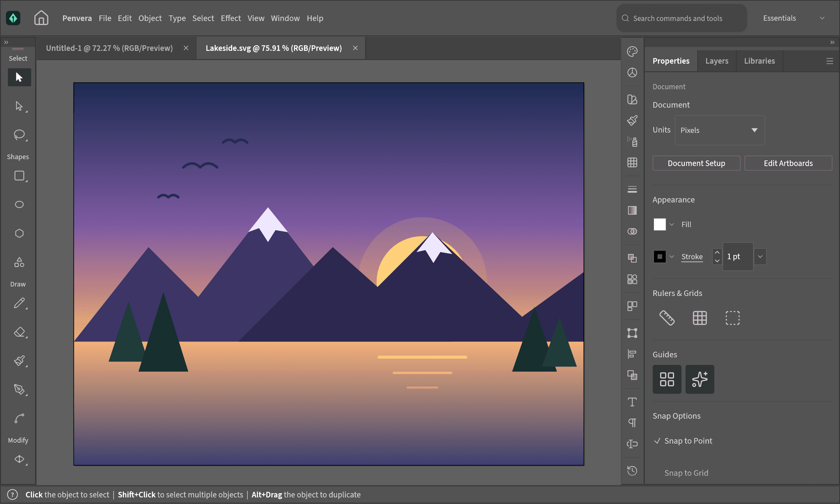Click the Document Setup button
This screenshot has height=504, width=840.
(x=696, y=163)
